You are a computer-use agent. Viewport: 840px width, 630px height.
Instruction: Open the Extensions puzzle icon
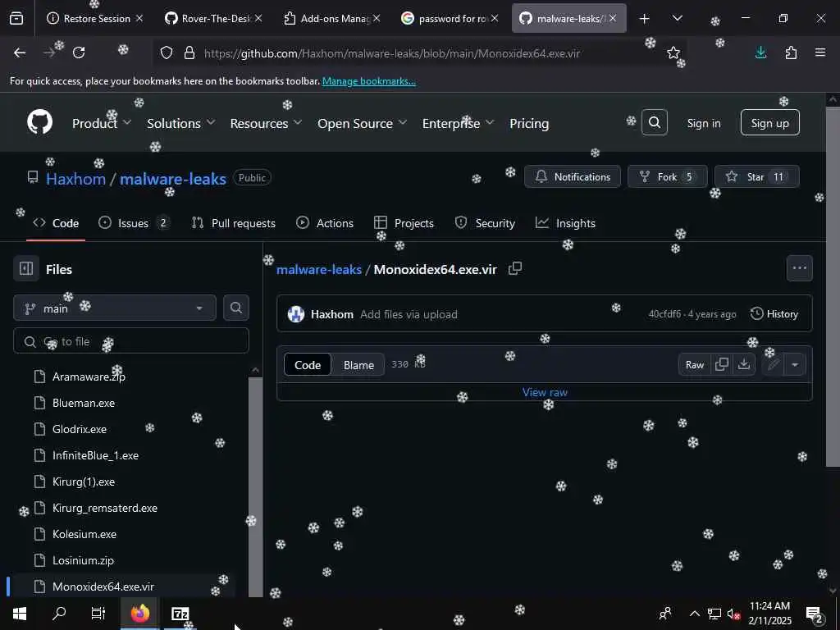click(x=791, y=52)
